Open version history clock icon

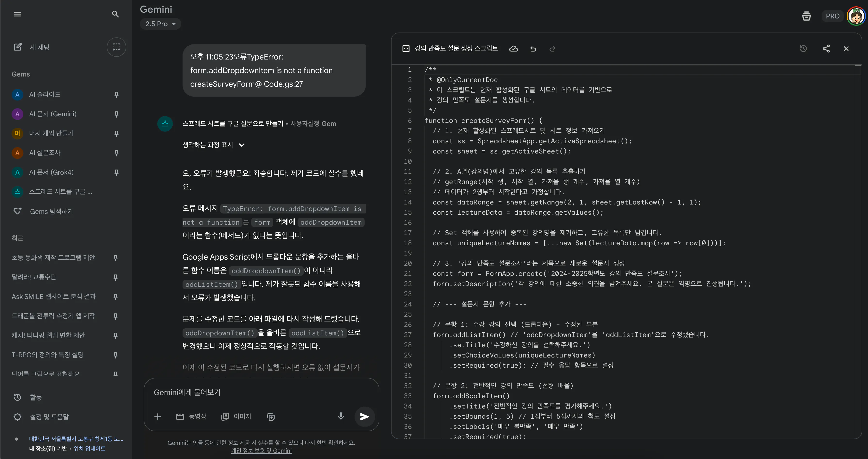(x=803, y=49)
